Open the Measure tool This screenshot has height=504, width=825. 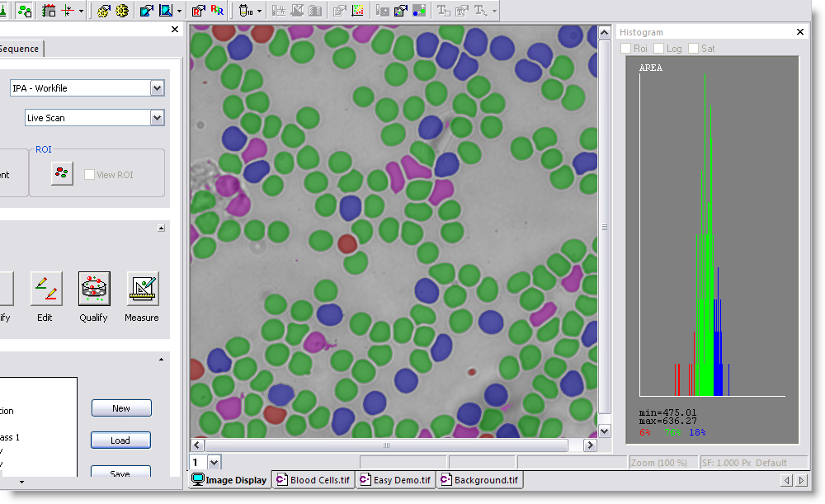click(143, 290)
